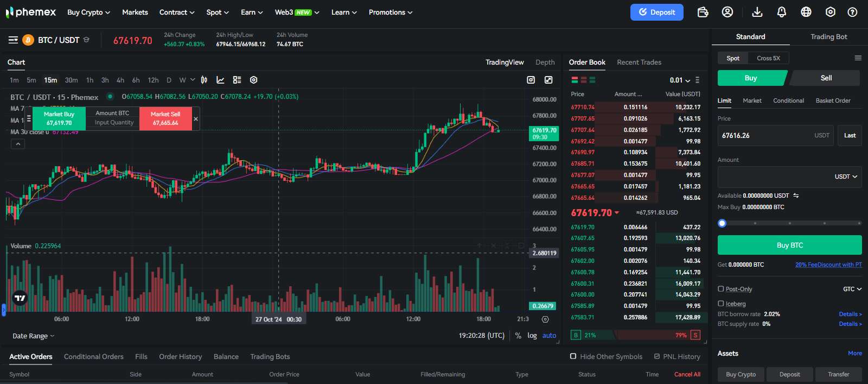Expand the chart to fullscreen
The image size is (868, 384).
(x=548, y=80)
